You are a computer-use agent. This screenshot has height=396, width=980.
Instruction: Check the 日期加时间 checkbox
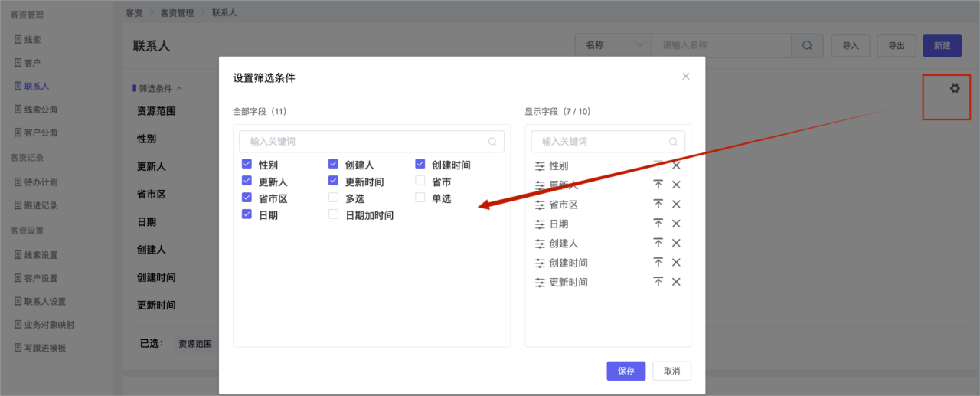point(333,214)
